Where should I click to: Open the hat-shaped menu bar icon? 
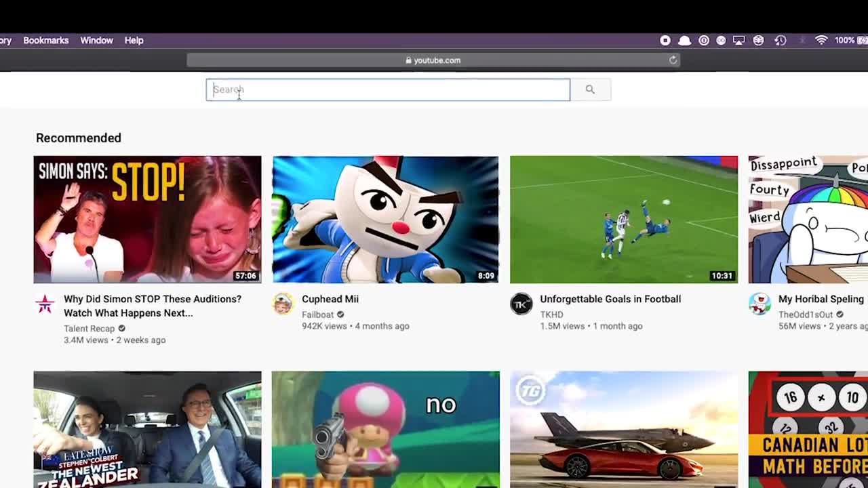click(x=685, y=41)
